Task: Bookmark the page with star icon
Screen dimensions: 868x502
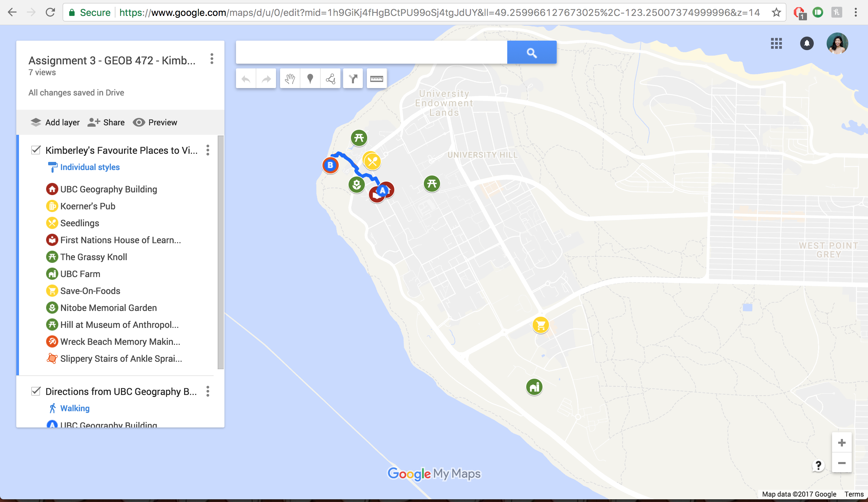Action: tap(776, 13)
